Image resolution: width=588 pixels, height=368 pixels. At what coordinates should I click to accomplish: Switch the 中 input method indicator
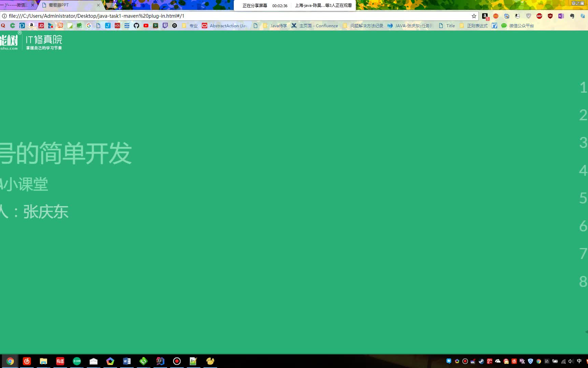(579, 361)
